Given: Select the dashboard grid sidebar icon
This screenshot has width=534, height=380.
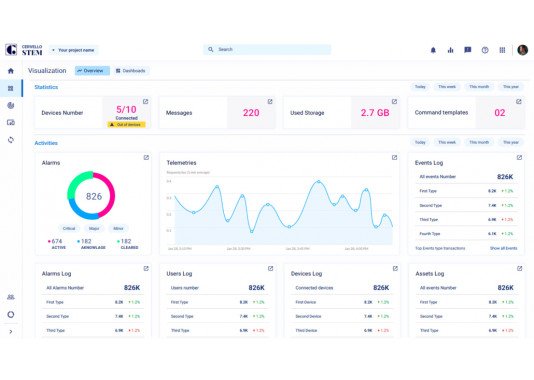Looking at the screenshot, I should point(11,88).
